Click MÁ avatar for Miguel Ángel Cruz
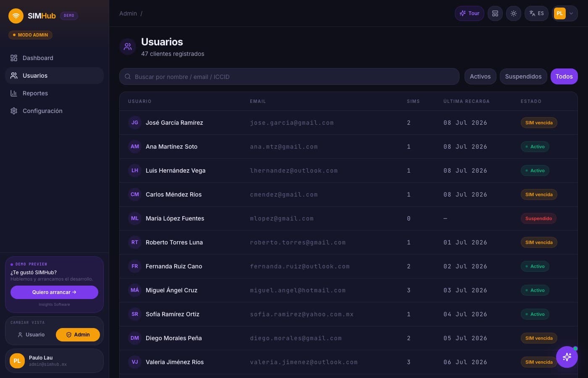Screen dimensions: 588x378 [x=135, y=290]
